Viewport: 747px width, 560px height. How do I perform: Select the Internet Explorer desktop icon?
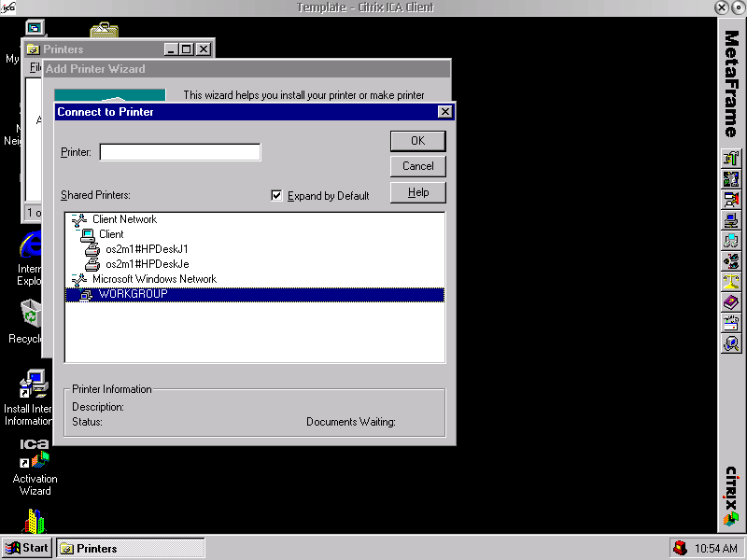point(31,245)
